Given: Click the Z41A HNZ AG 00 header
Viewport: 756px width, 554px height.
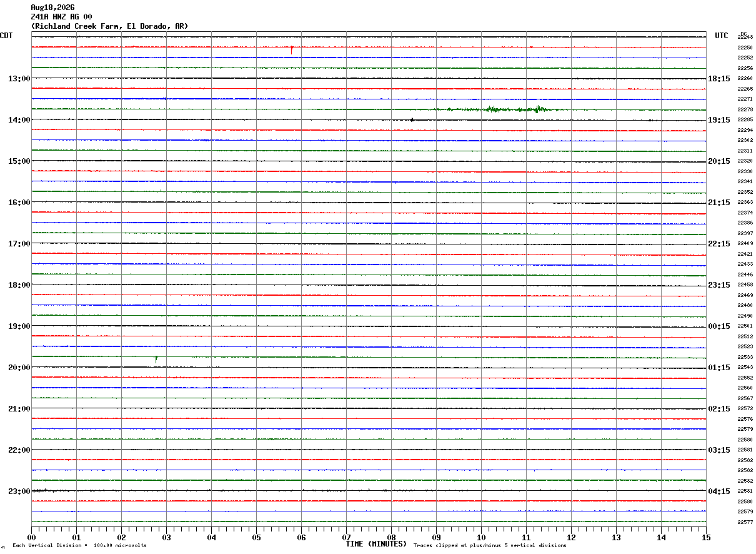Looking at the screenshot, I should [61, 17].
